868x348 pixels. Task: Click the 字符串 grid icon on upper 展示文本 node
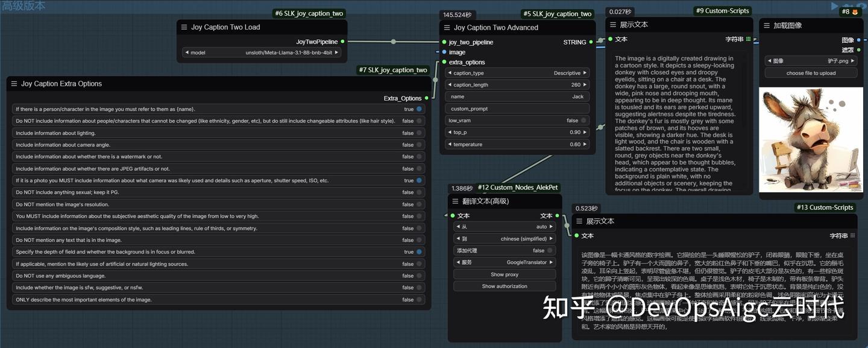(x=749, y=39)
